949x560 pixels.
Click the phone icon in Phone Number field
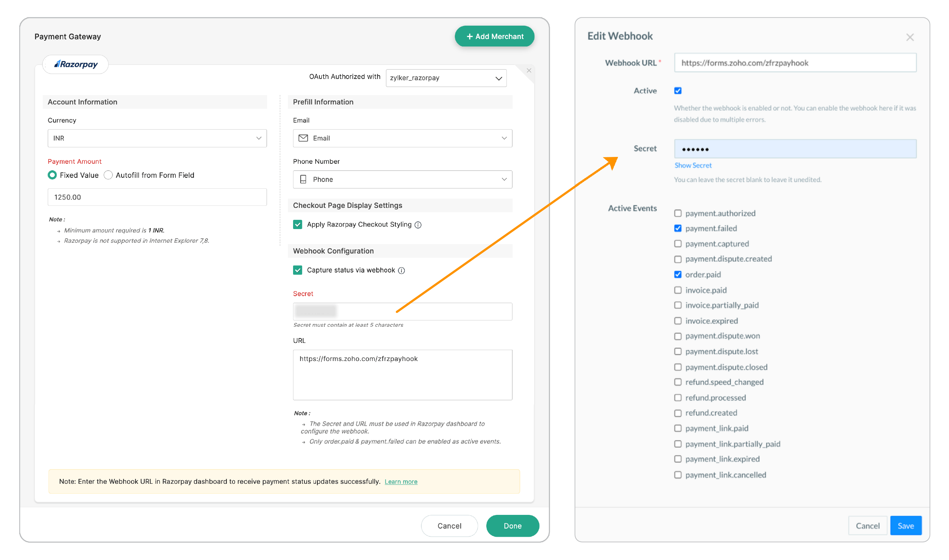(303, 179)
